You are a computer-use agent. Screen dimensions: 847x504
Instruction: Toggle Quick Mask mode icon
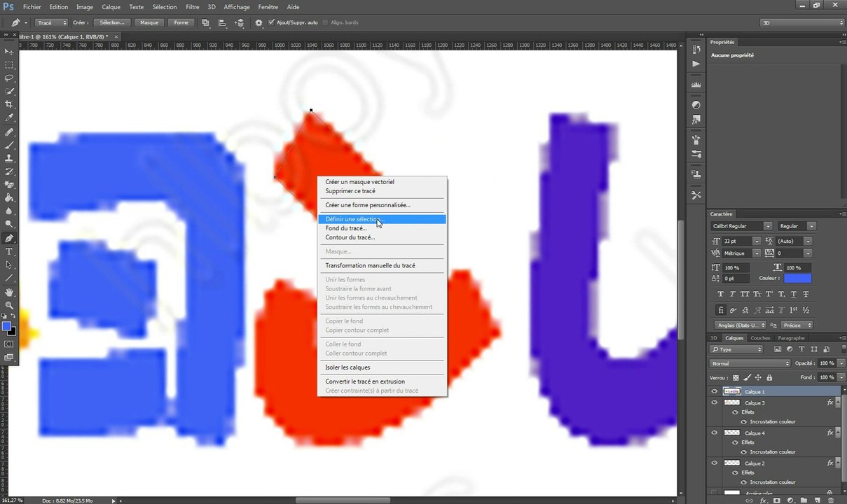click(x=9, y=344)
